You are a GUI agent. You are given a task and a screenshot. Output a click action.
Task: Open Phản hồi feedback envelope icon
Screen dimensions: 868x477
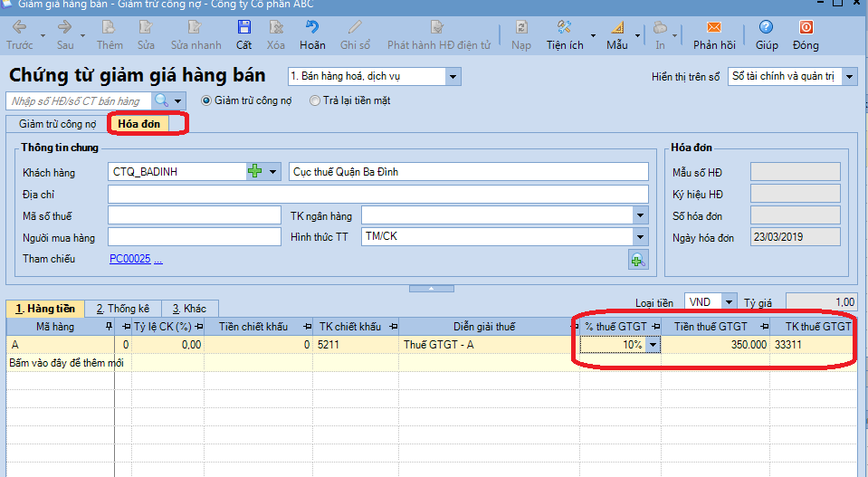[x=714, y=28]
